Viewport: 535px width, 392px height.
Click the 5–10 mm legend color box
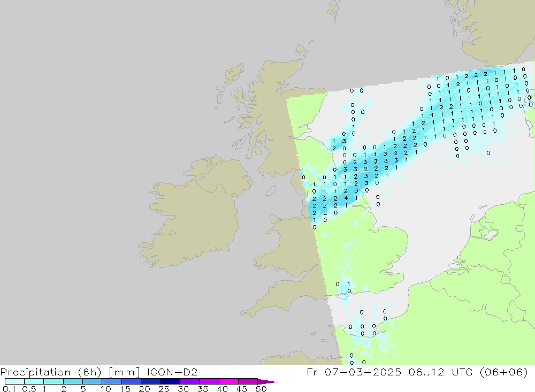click(92, 381)
